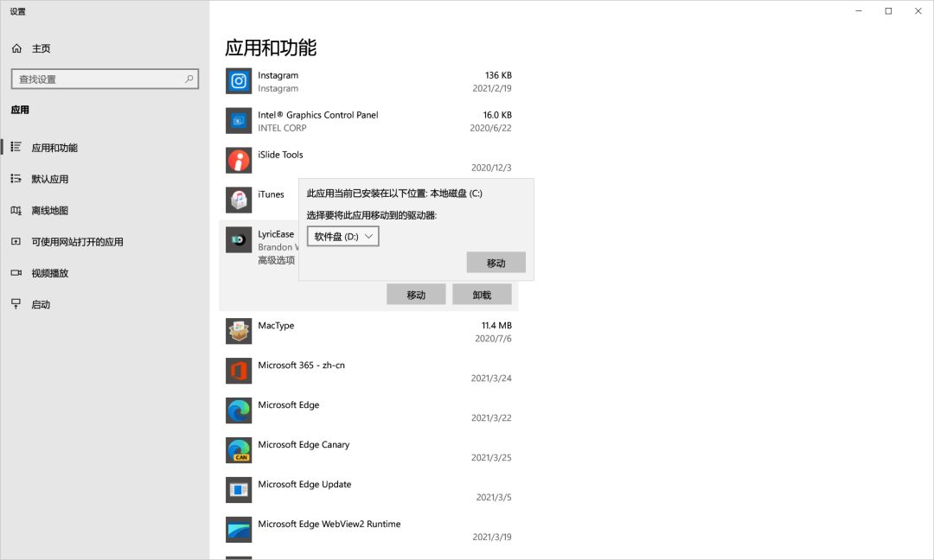Select Microsoft Edge Canary entry name
Viewport: 934px width, 560px height.
click(304, 444)
